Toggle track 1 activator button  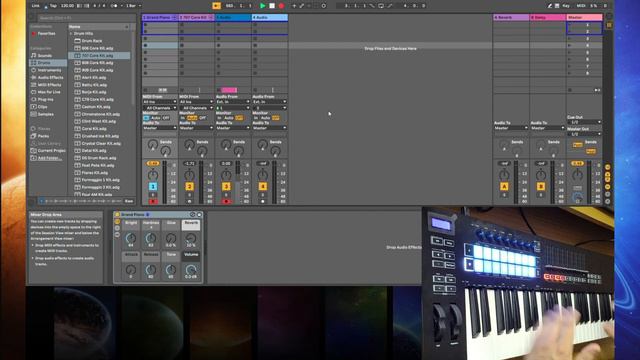coord(153,187)
